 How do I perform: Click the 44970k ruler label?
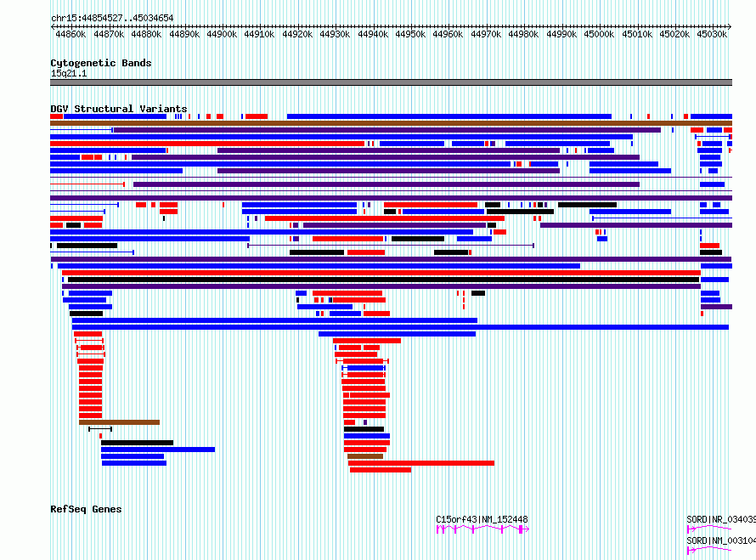point(486,34)
